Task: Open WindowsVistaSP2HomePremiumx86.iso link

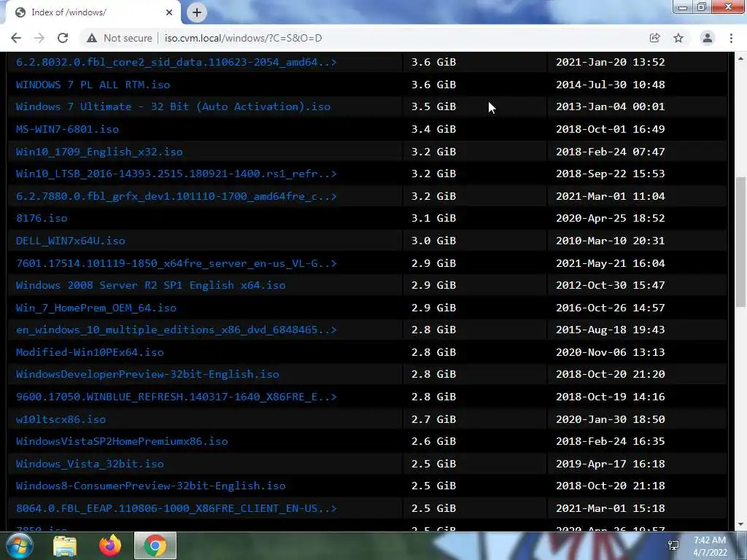Action: [122, 441]
